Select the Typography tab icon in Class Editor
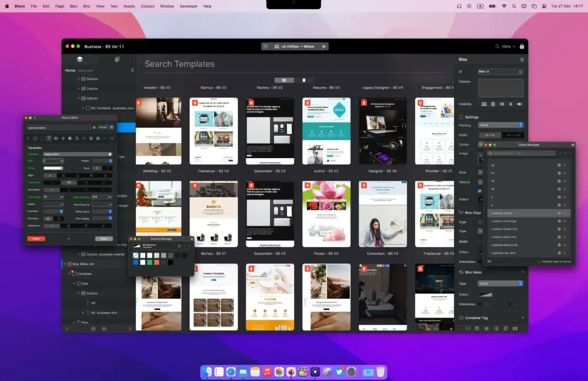The image size is (588, 381). tap(49, 138)
